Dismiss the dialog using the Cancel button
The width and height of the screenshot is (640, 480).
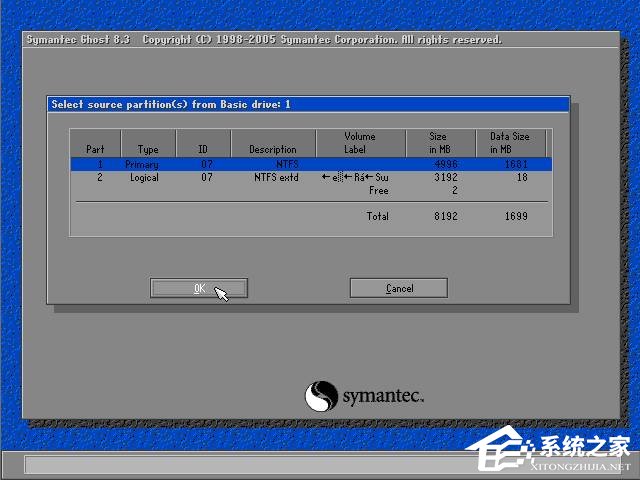[399, 288]
